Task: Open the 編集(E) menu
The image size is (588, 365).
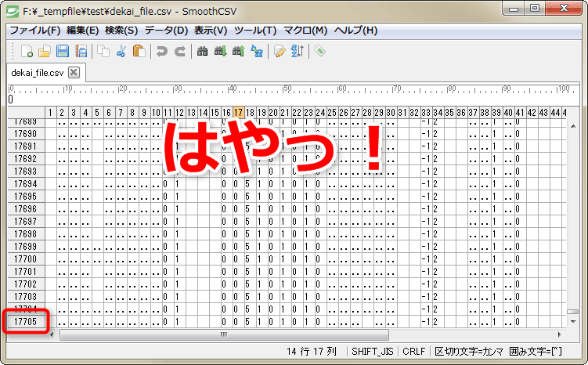Action: 82,31
